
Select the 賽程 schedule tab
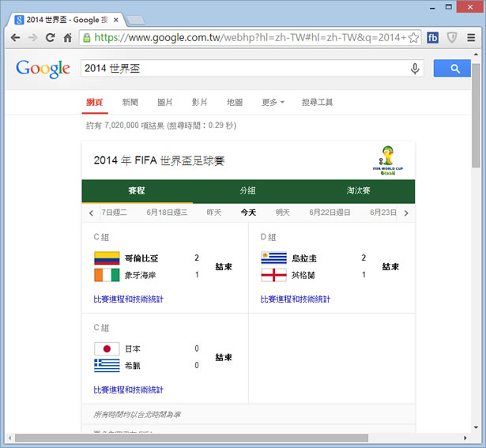coord(137,190)
